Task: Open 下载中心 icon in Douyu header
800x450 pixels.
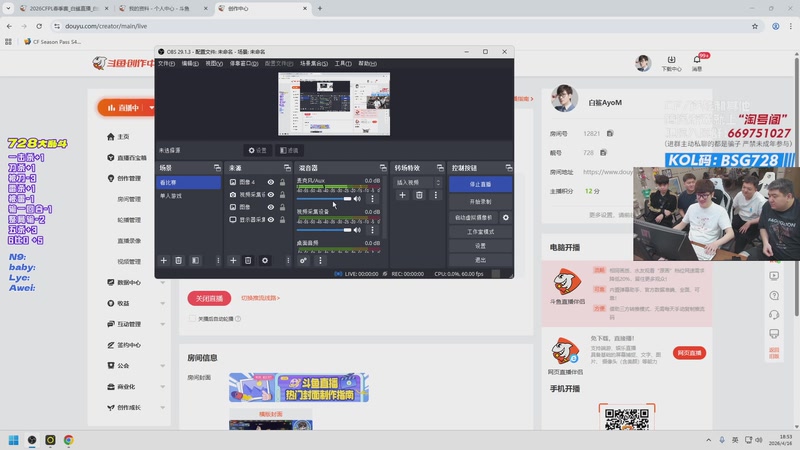Action: (x=671, y=63)
